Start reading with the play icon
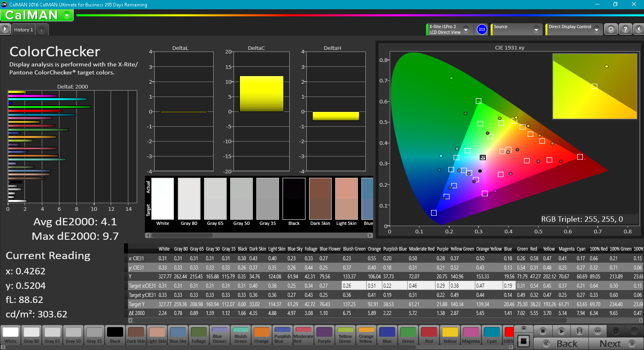This screenshot has width=644, height=350. pos(561,331)
